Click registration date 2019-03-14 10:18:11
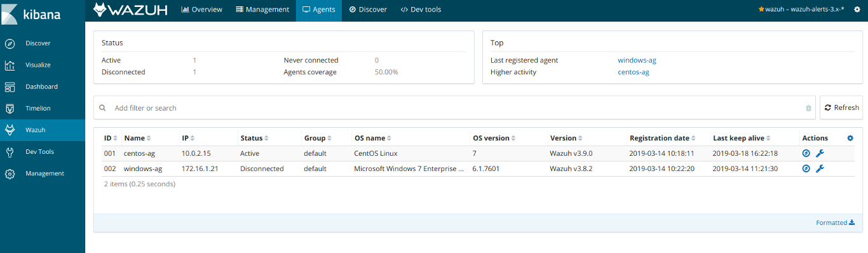This screenshot has height=253, width=868. point(661,153)
